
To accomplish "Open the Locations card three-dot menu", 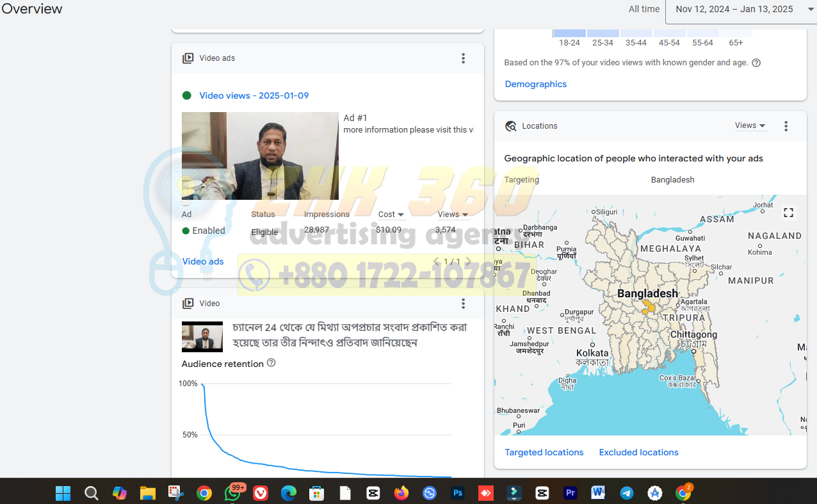I will [786, 126].
